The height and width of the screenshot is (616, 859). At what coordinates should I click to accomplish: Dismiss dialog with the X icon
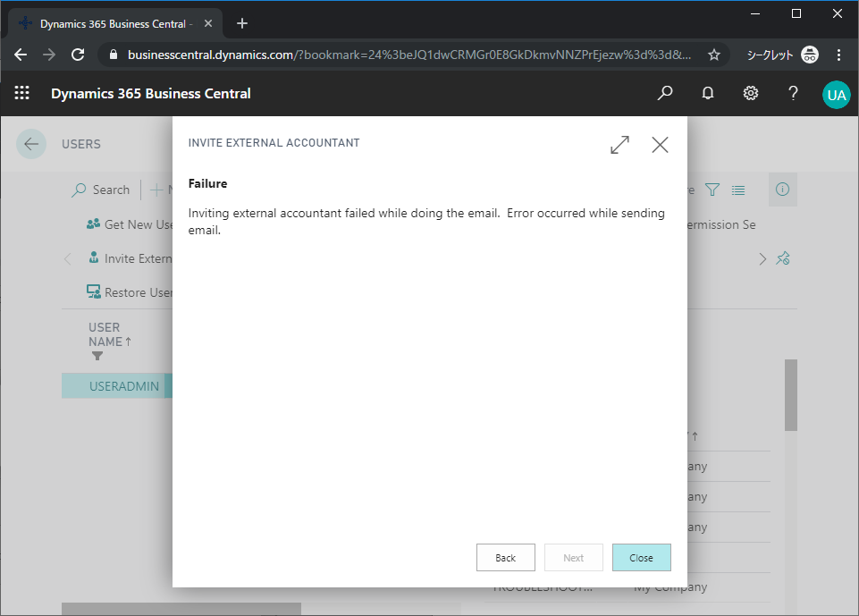(660, 145)
